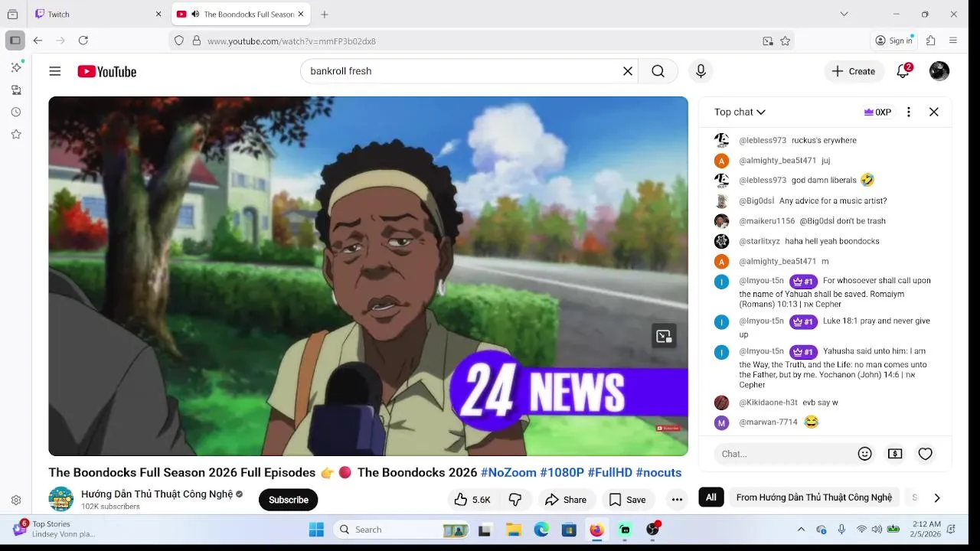This screenshot has width=980, height=551.
Task: Go to the YouTube home logo
Action: click(x=106, y=71)
